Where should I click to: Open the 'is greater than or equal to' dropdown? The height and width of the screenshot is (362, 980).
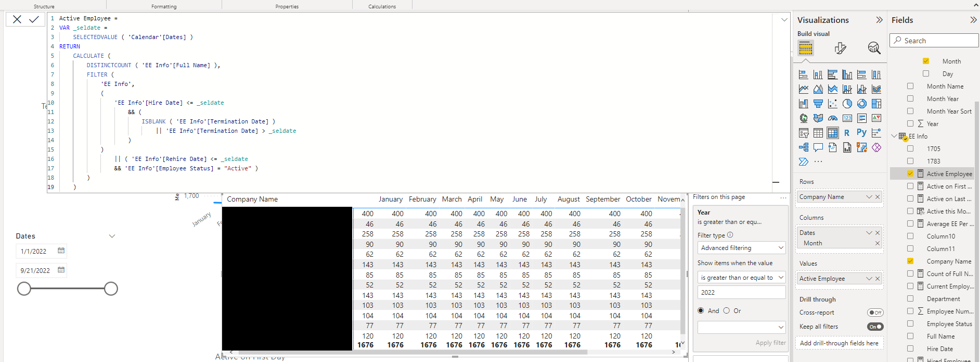(x=741, y=278)
